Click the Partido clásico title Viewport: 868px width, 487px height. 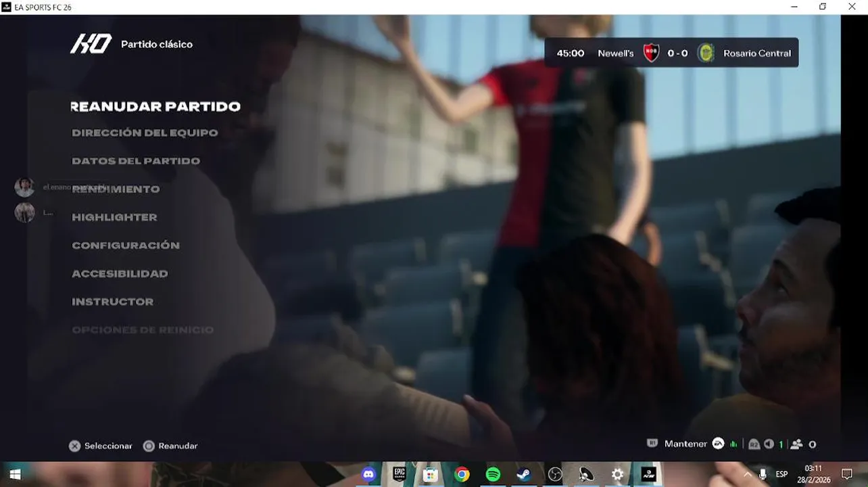(x=157, y=45)
